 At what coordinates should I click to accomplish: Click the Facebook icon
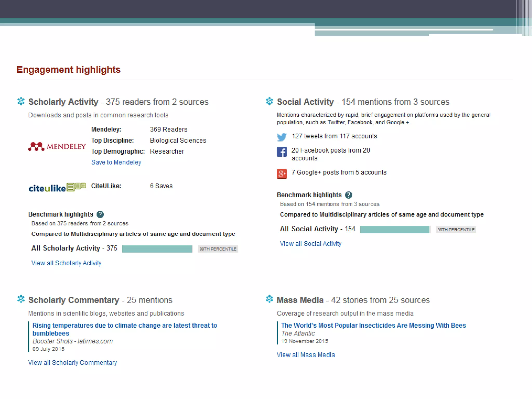282,152
